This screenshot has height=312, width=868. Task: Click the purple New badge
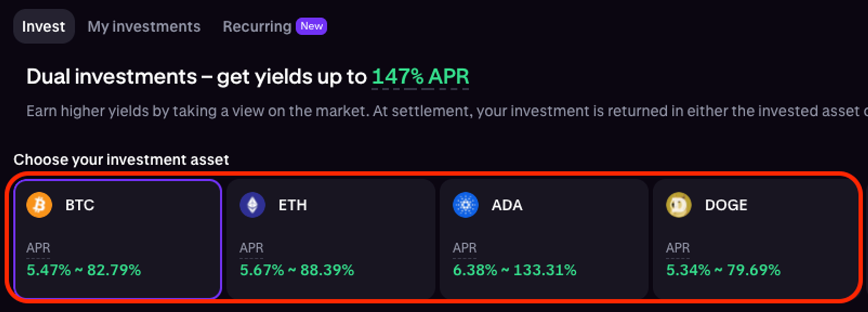(312, 26)
